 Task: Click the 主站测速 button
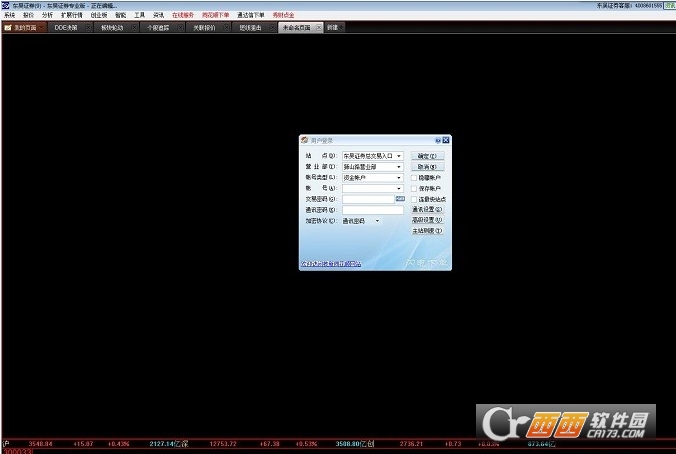(x=427, y=231)
